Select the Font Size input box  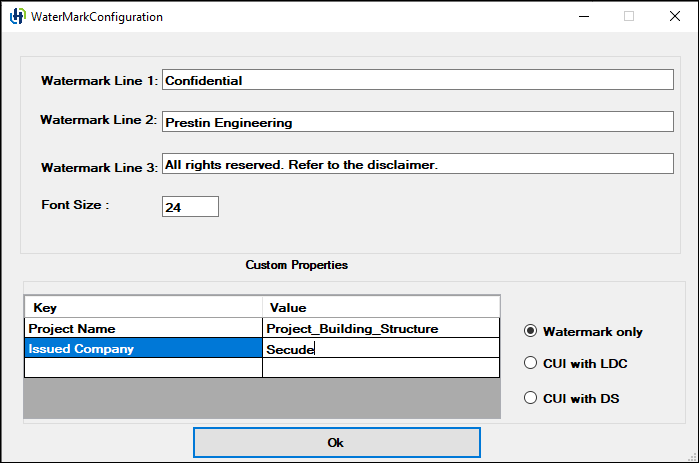coord(189,207)
